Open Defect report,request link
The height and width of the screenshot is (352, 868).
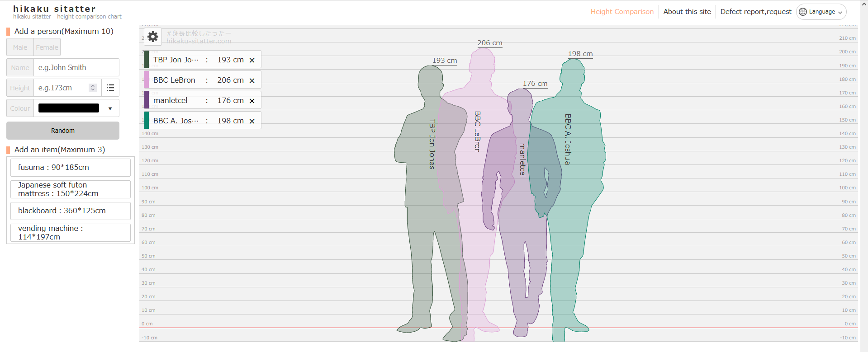755,12
